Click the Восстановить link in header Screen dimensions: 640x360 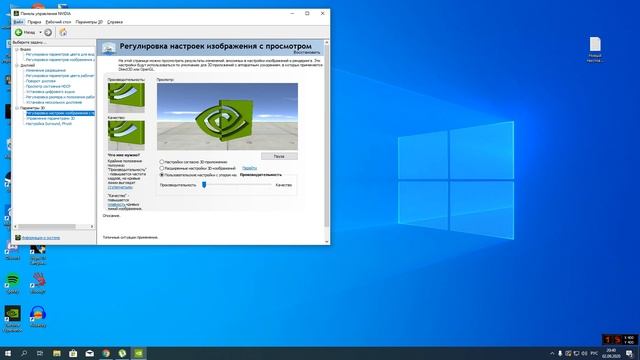click(x=307, y=53)
